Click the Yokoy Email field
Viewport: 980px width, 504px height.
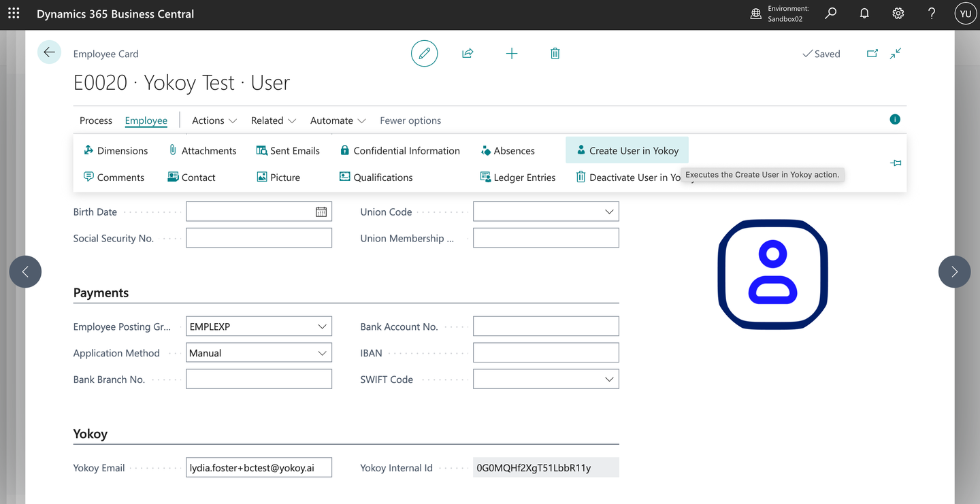tap(259, 468)
